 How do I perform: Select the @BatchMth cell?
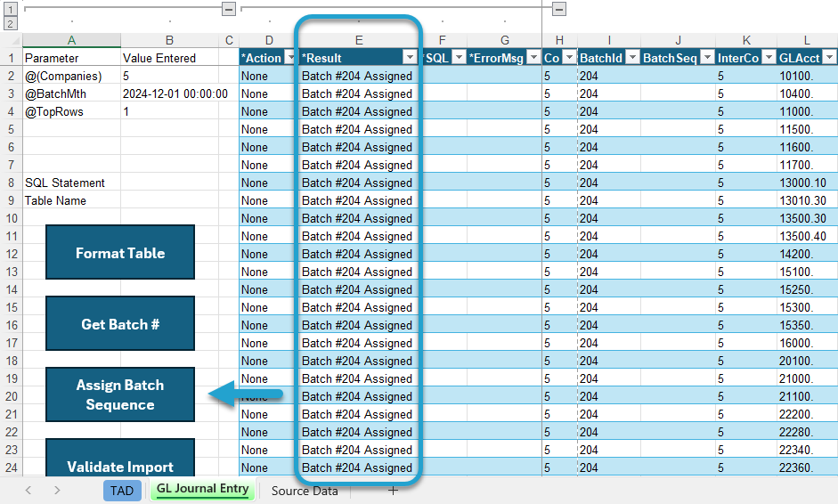[x=71, y=93]
